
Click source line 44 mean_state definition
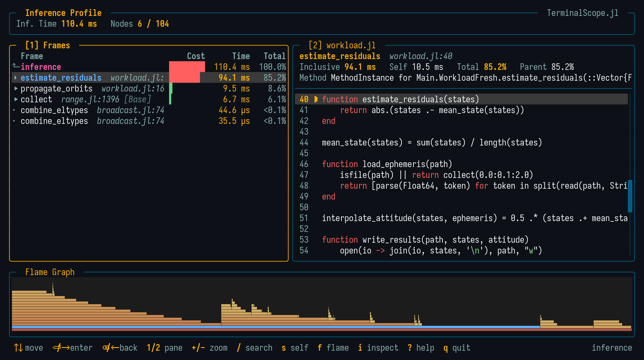coord(432,142)
